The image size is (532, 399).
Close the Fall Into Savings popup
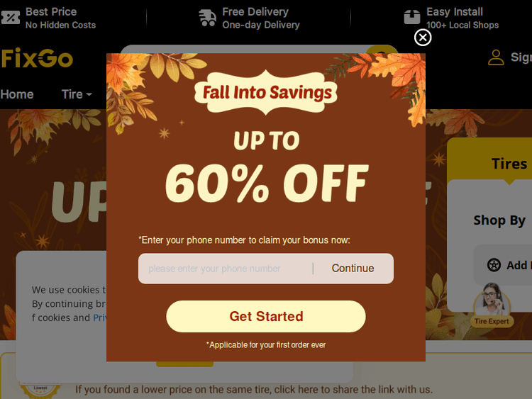point(423,38)
